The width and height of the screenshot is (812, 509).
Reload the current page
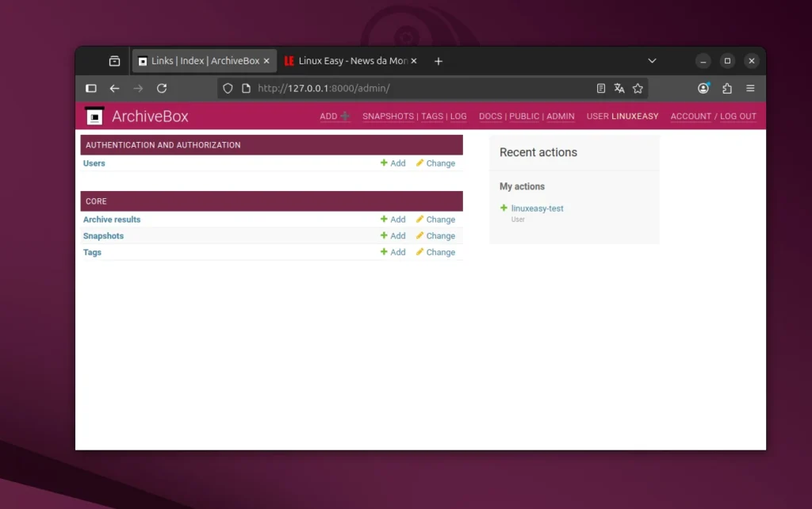pyautogui.click(x=162, y=88)
